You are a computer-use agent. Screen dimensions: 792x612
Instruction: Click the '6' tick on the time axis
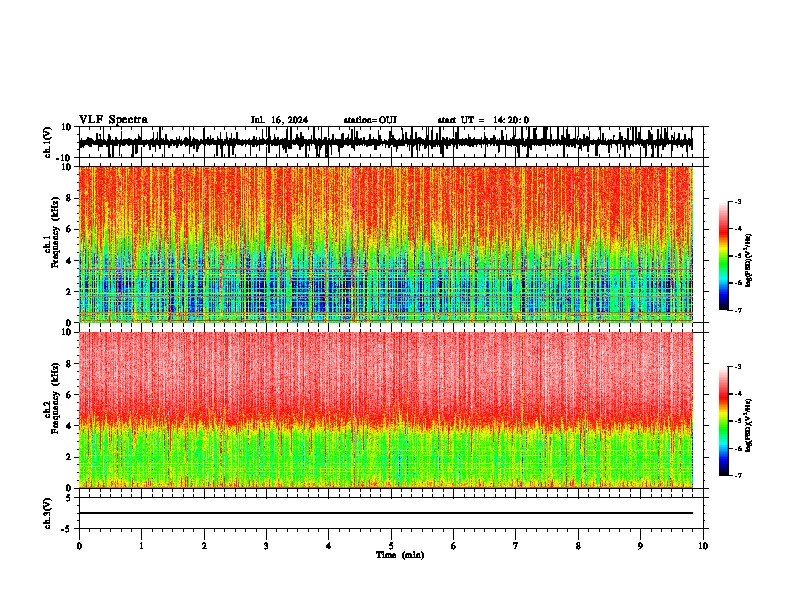click(x=453, y=546)
